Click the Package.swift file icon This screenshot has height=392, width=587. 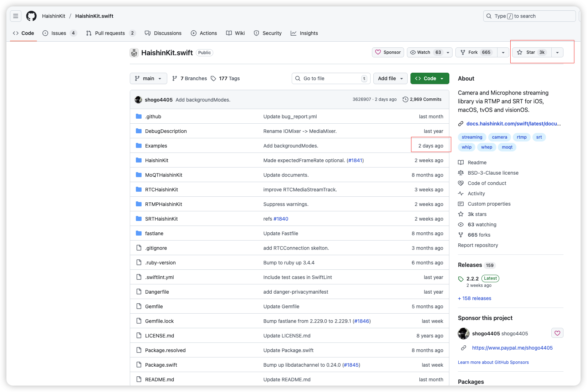[139, 365]
